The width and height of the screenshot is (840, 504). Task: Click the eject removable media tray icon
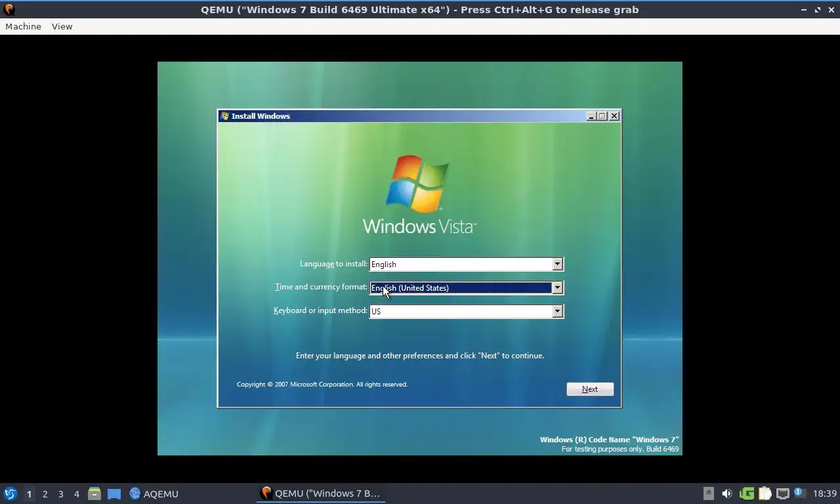[x=709, y=493]
